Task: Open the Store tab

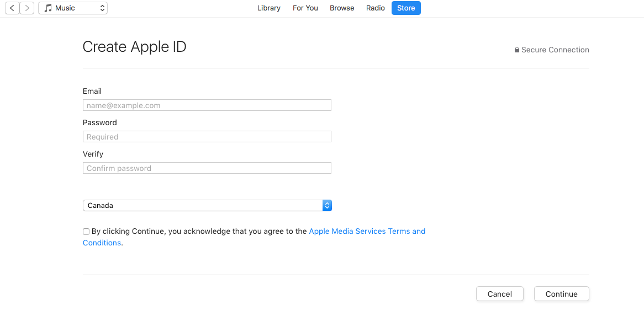Action: click(406, 8)
